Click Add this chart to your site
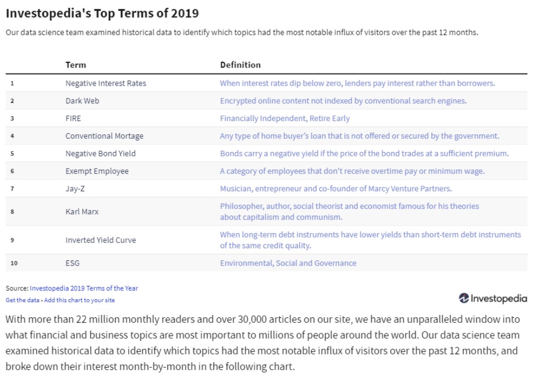Screen dimensions: 548x392 pyautogui.click(x=79, y=300)
